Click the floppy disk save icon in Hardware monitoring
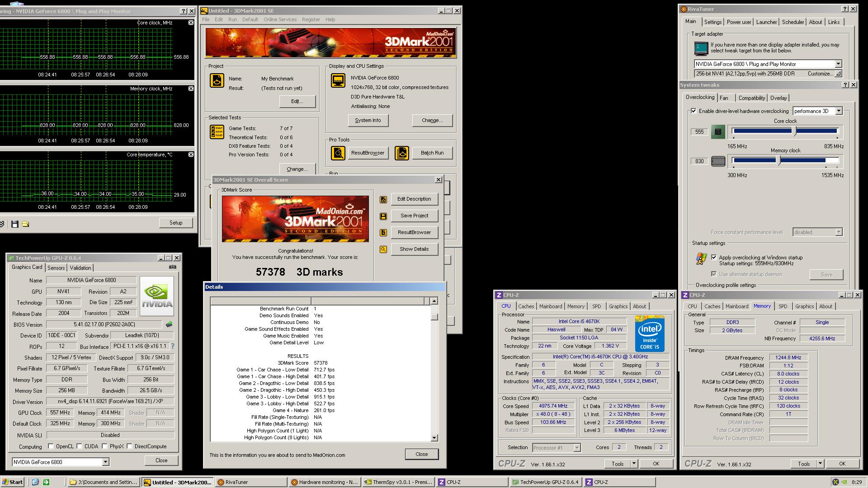Viewport: 868px width, 488px height. (x=15, y=224)
